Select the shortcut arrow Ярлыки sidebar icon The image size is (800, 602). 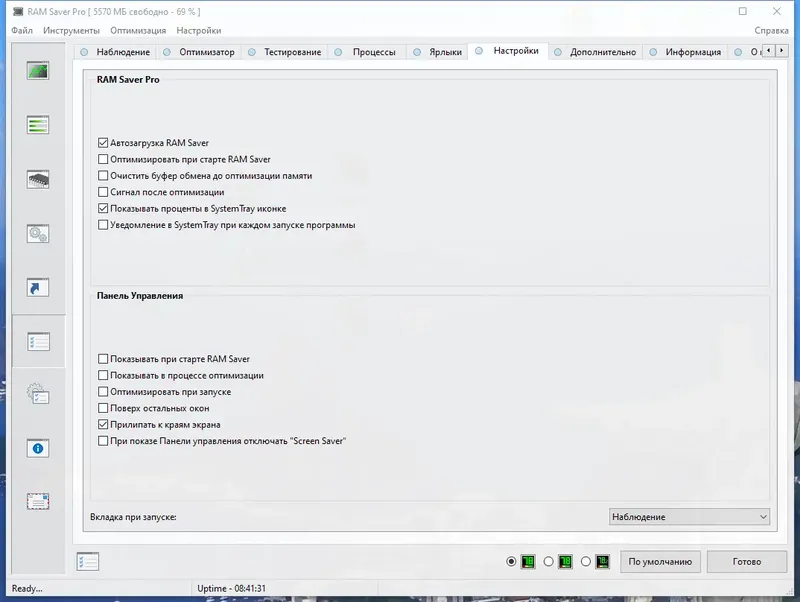(39, 286)
